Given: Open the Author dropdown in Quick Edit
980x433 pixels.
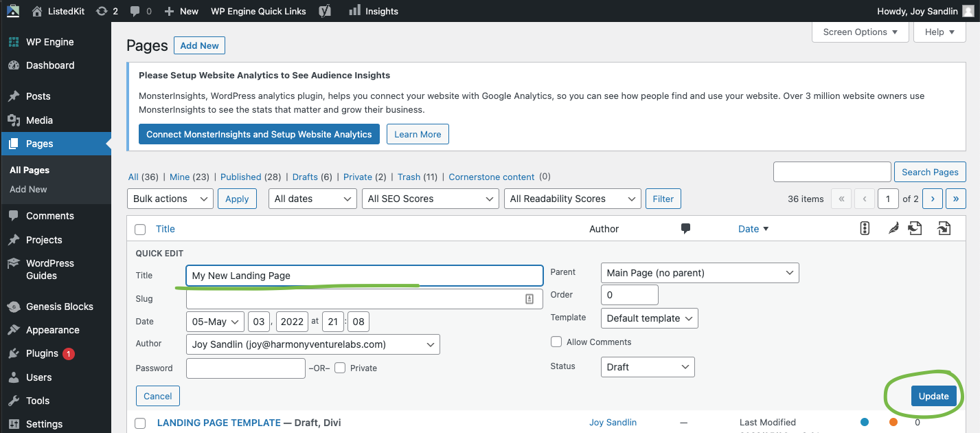Looking at the screenshot, I should [313, 344].
